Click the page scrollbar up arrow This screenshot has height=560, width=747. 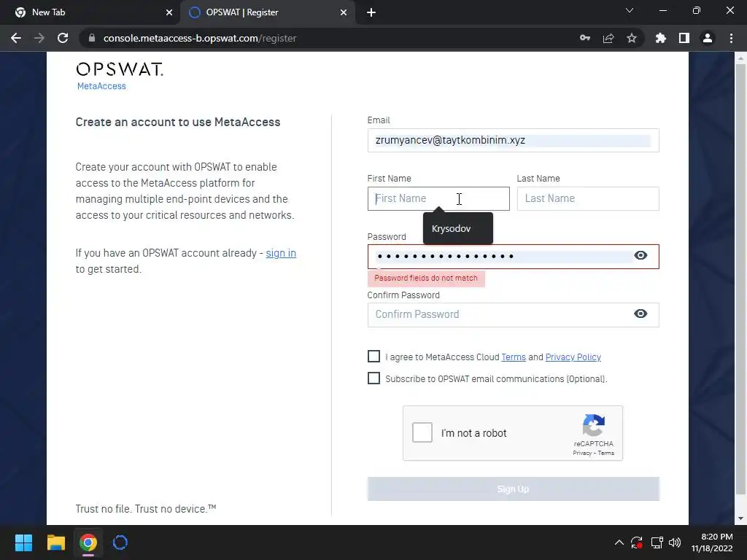click(x=740, y=58)
